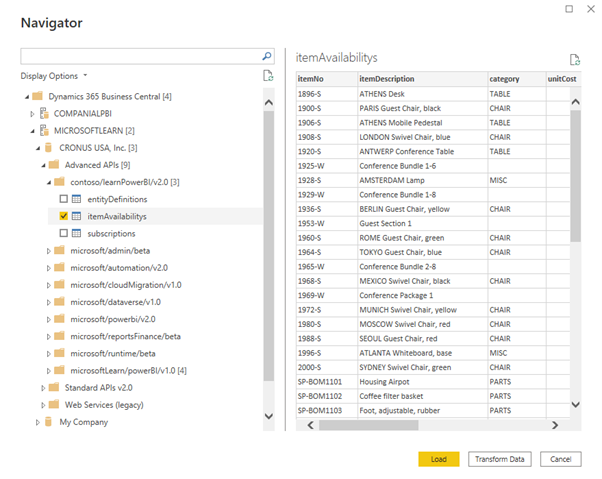Image resolution: width=602 pixels, height=479 pixels.
Task: Click the Dynamics 365 Business Central folder icon
Action: click(x=37, y=96)
